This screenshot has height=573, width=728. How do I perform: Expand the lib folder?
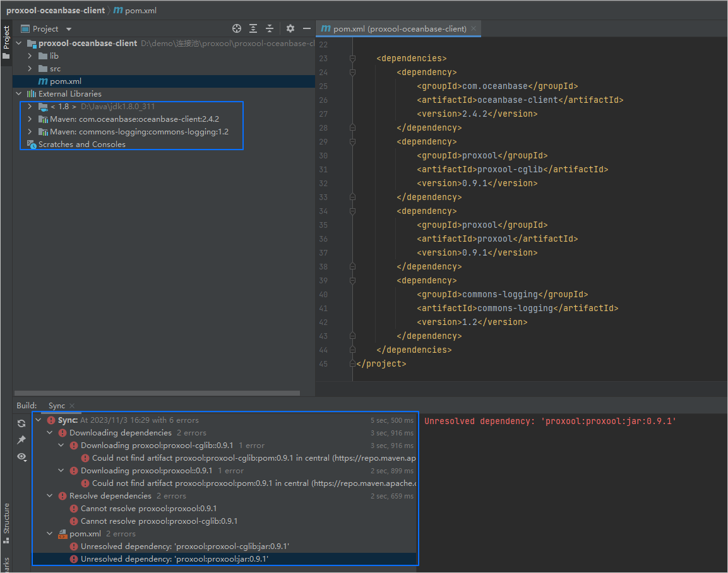pyautogui.click(x=29, y=56)
